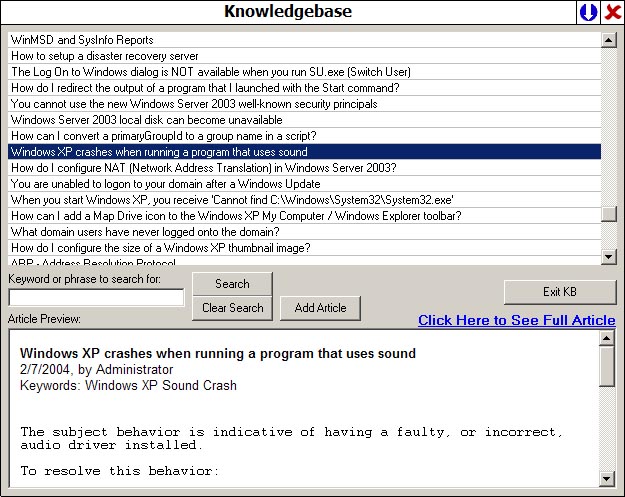Screen dimensions: 625x497
Task: Select 'unabled to logon to your domain' article
Action: point(305,184)
